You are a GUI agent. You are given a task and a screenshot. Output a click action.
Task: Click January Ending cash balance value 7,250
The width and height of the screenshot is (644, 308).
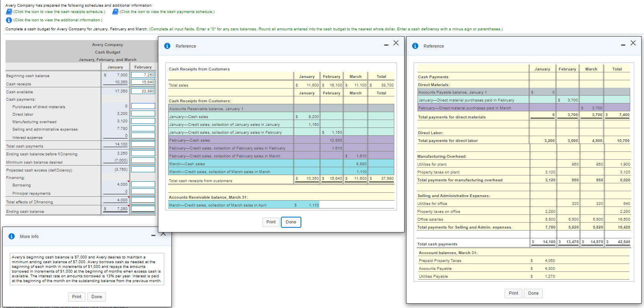click(x=122, y=209)
